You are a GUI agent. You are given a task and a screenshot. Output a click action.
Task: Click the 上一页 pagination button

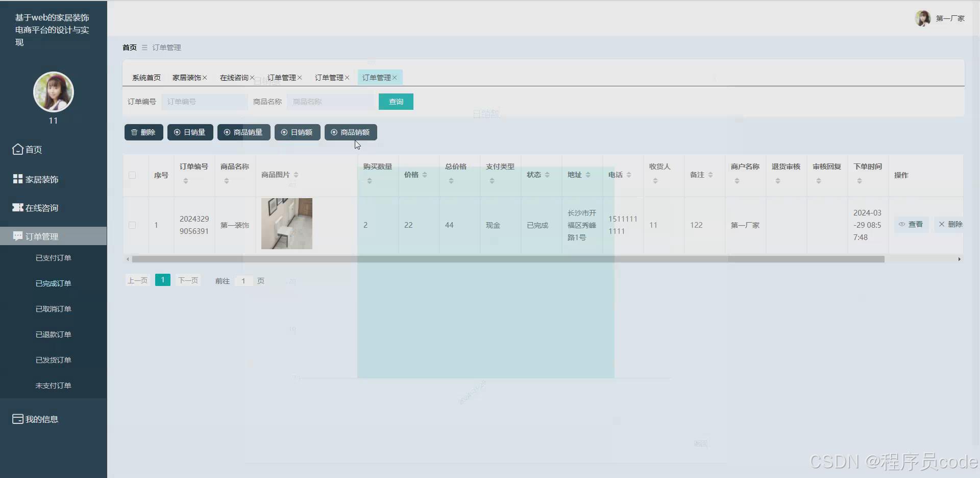coord(138,280)
